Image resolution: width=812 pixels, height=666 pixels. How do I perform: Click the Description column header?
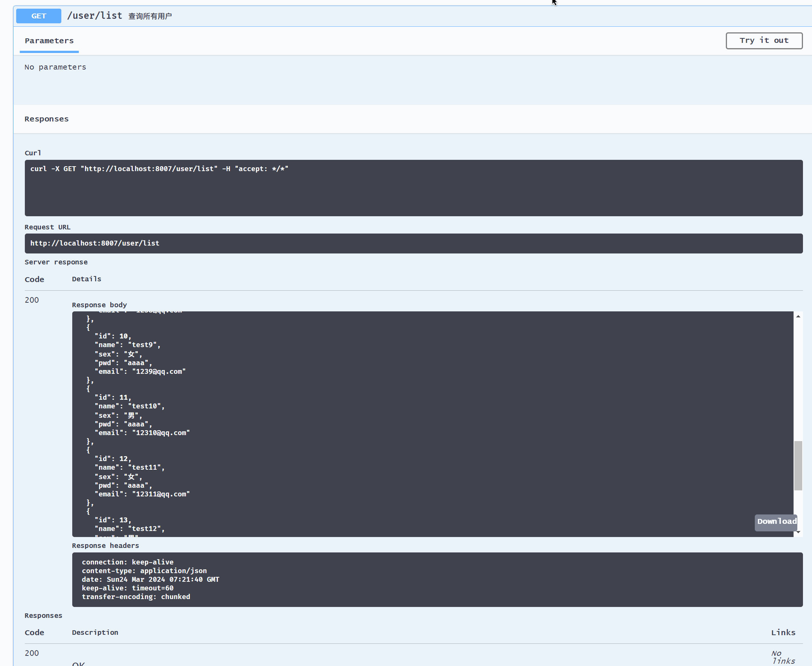95,632
